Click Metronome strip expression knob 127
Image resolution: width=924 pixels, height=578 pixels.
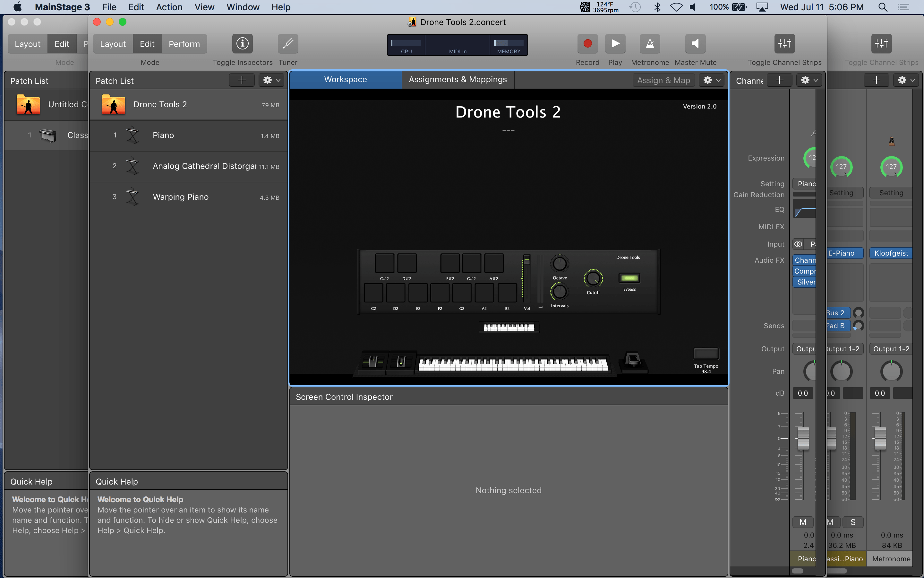coord(891,167)
